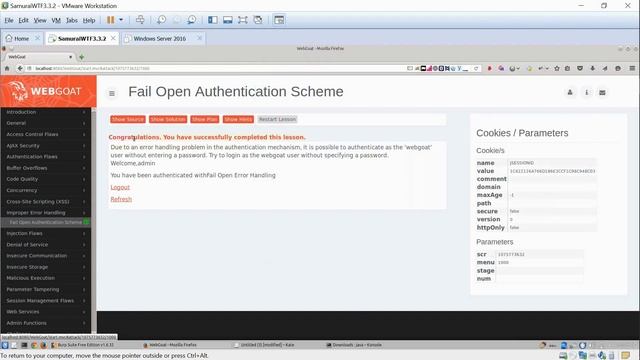Switch to Unity mode
Image resolution: width=640 pixels, height=360 pixels.
click(x=258, y=20)
